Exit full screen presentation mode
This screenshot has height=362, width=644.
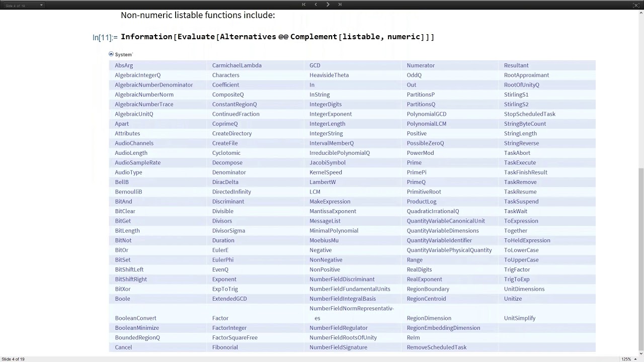(636, 5)
